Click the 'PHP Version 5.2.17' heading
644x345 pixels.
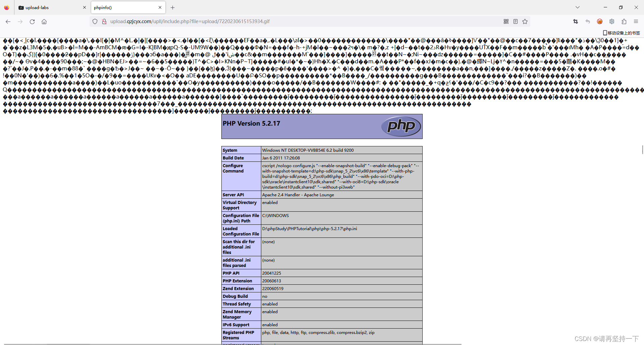pyautogui.click(x=251, y=124)
